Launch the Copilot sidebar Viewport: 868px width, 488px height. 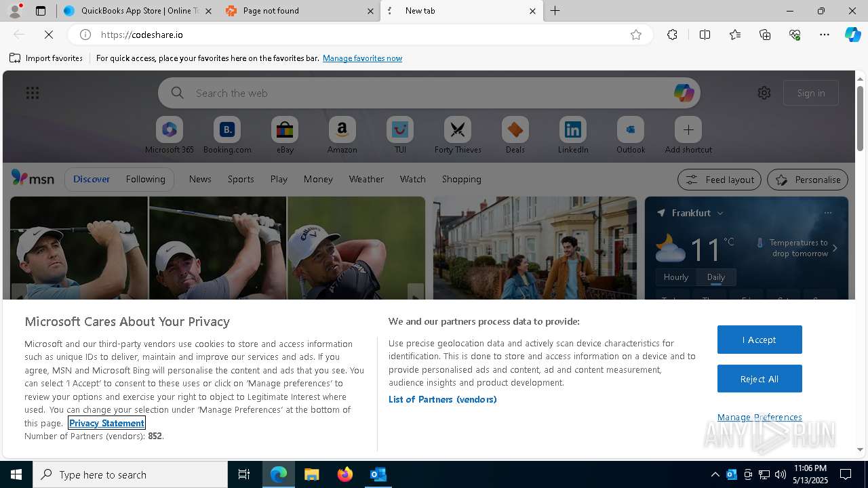click(852, 35)
